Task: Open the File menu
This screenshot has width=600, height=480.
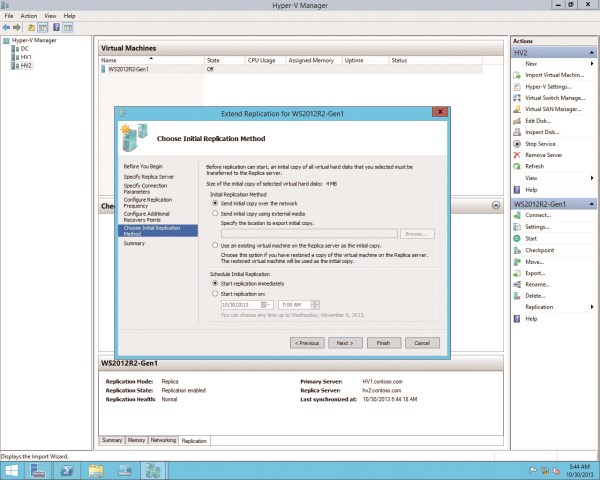Action: pyautogui.click(x=9, y=16)
